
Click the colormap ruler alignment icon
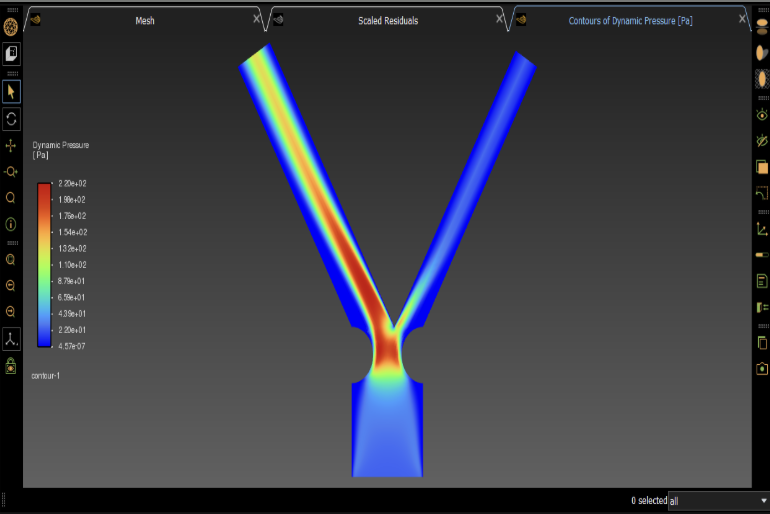click(x=762, y=307)
